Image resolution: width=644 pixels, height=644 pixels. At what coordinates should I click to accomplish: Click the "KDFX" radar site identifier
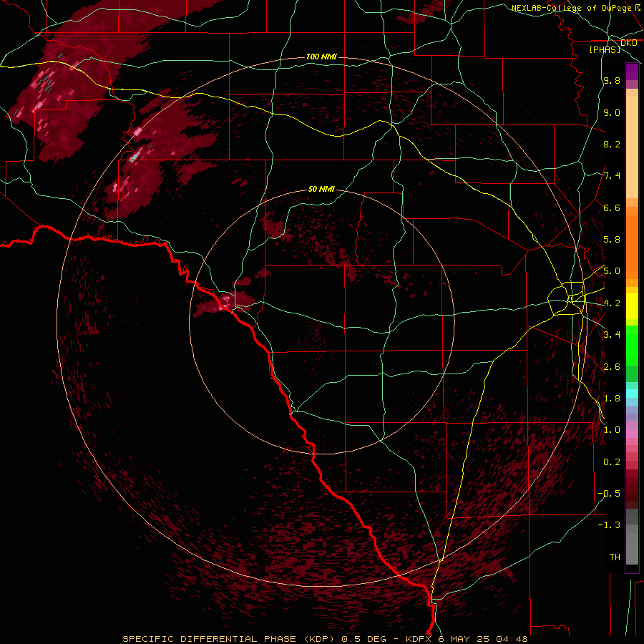[419, 639]
